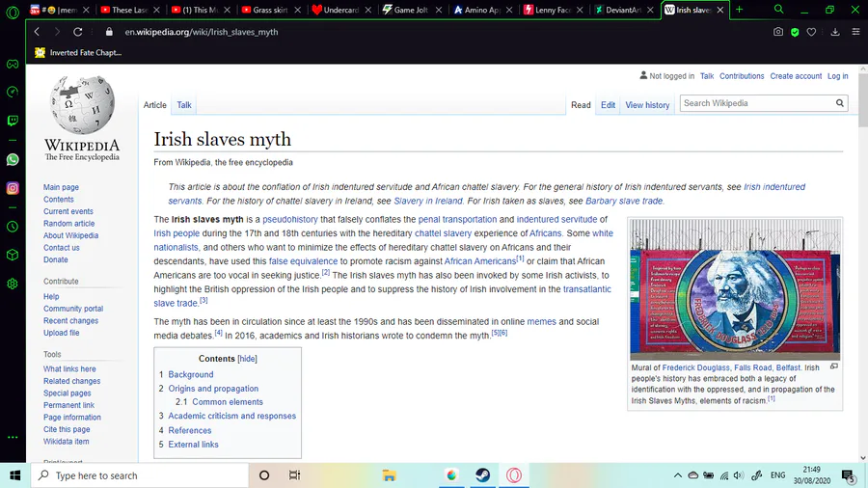
Task: View site security lock icon
Action: (x=109, y=32)
